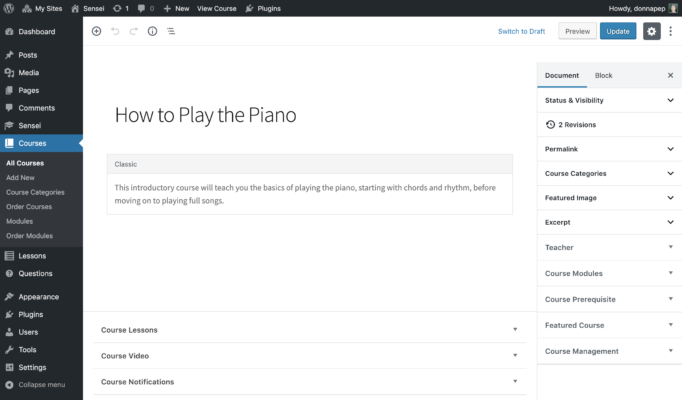Toggle the settings gear sidebar button
The width and height of the screenshot is (682, 400).
click(652, 31)
